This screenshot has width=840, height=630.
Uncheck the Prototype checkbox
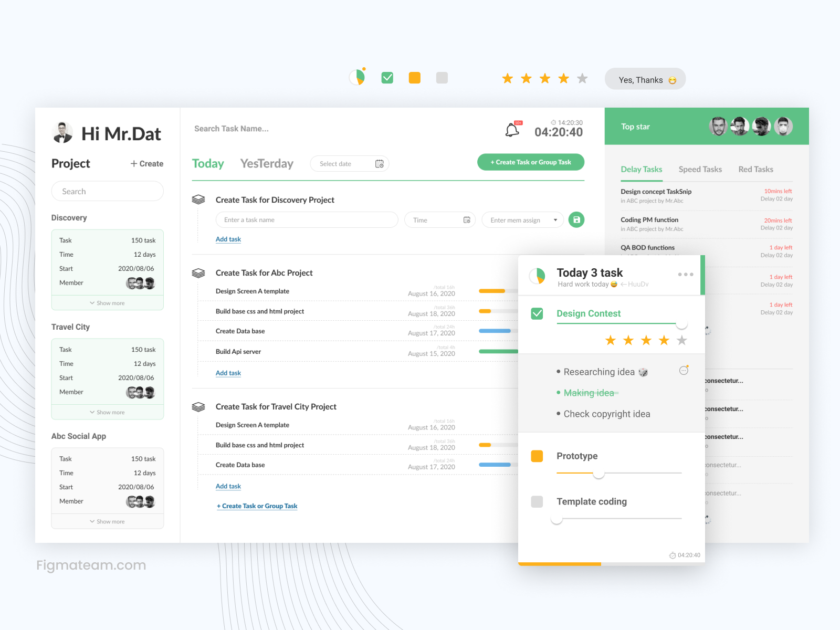click(x=537, y=456)
